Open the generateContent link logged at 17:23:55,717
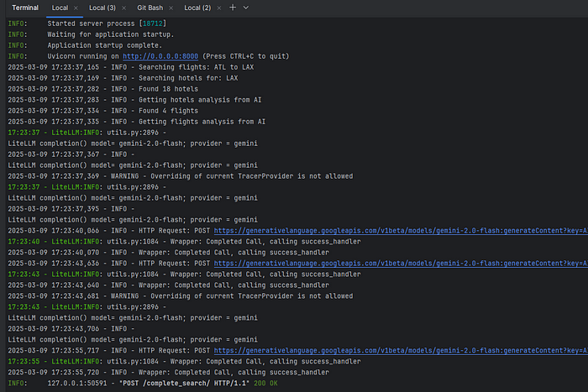 [x=401, y=351]
